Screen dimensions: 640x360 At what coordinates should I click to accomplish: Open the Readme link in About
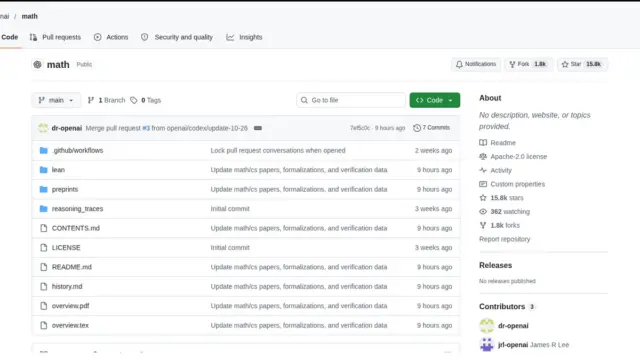point(503,143)
